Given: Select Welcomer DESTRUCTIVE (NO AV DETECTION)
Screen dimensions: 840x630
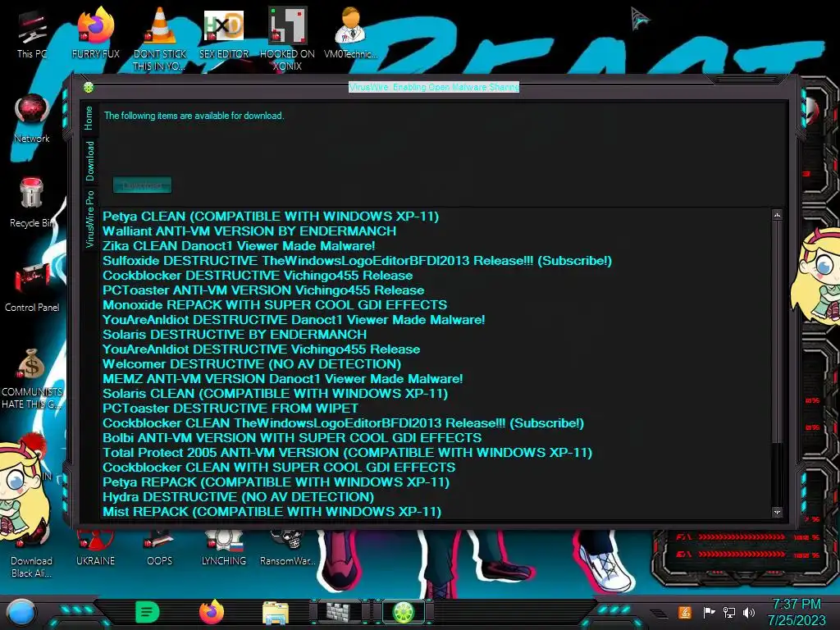Looking at the screenshot, I should pyautogui.click(x=252, y=363).
